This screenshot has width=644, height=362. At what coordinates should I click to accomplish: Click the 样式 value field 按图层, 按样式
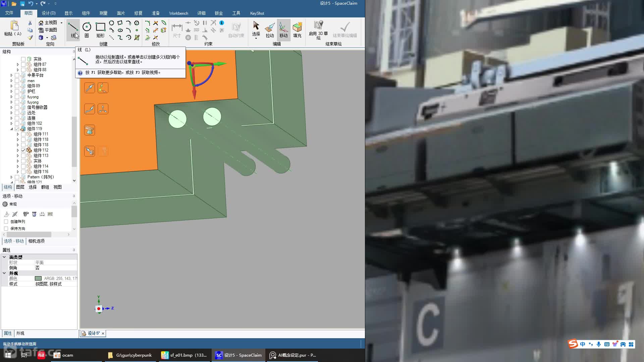(x=56, y=284)
